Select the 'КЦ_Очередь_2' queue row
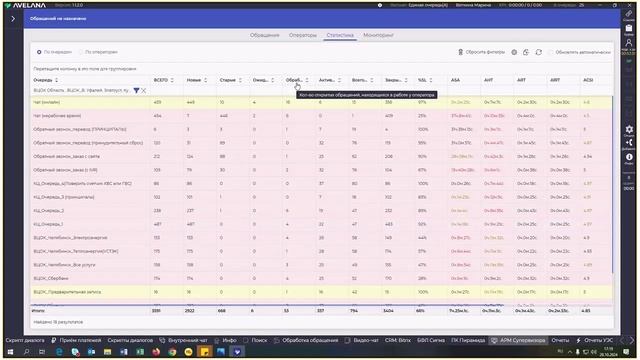The height and width of the screenshot is (360, 640). click(x=321, y=211)
